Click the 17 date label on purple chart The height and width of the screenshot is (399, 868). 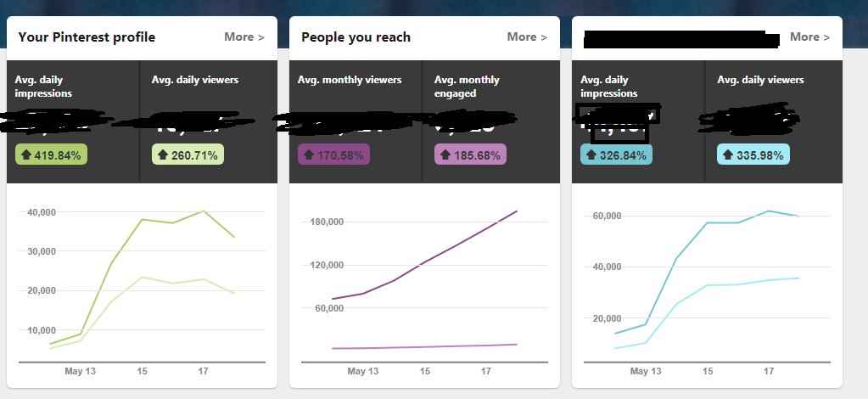[x=485, y=371]
